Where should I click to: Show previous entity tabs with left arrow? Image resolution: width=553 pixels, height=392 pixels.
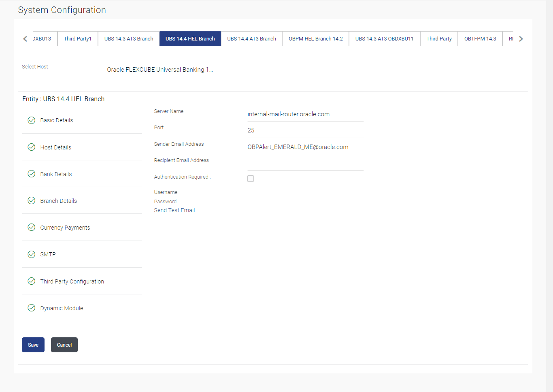point(25,39)
